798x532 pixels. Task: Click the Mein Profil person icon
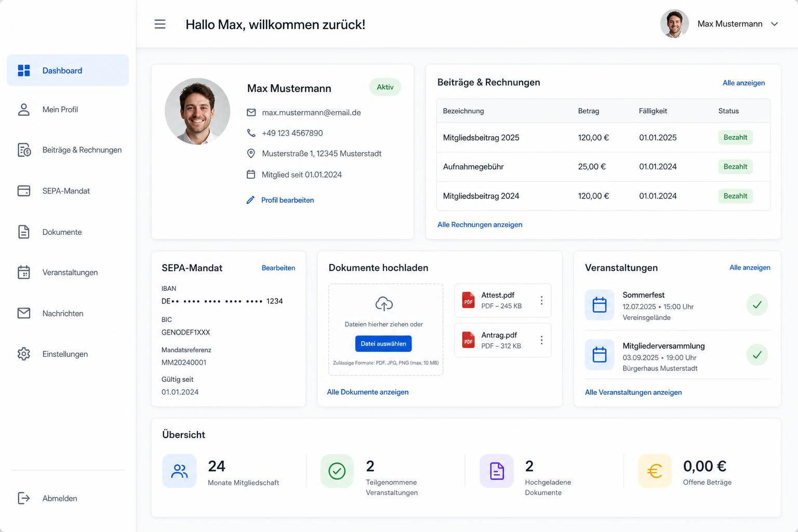point(24,109)
